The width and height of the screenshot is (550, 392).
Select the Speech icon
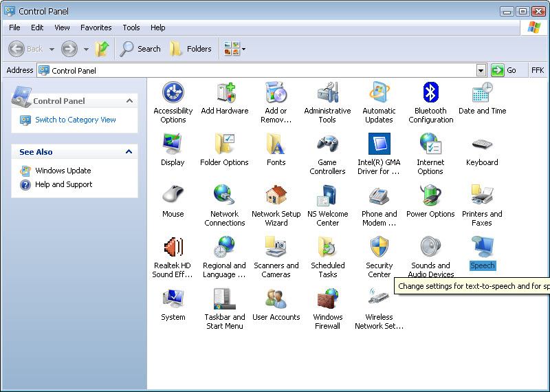point(483,247)
